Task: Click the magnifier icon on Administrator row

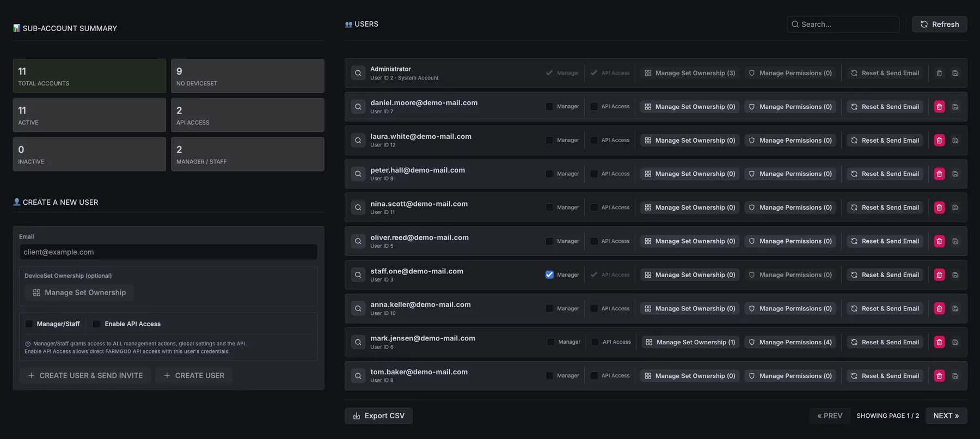Action: click(x=358, y=73)
